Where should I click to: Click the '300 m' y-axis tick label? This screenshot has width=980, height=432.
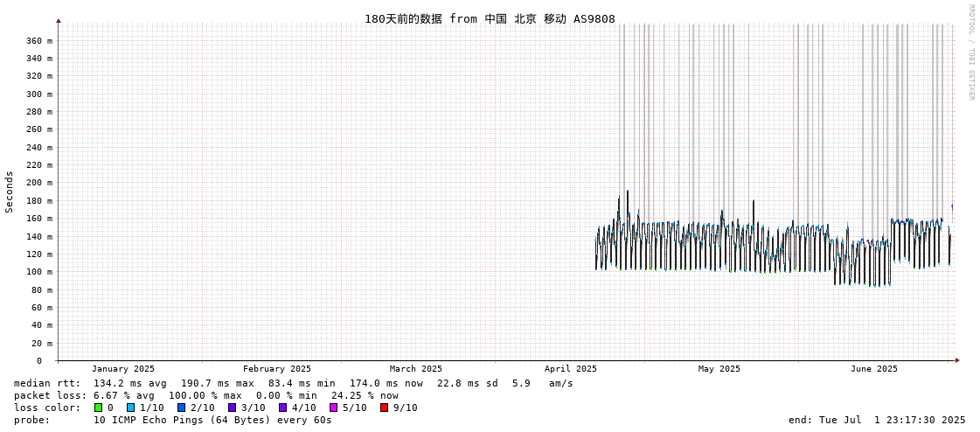click(39, 94)
